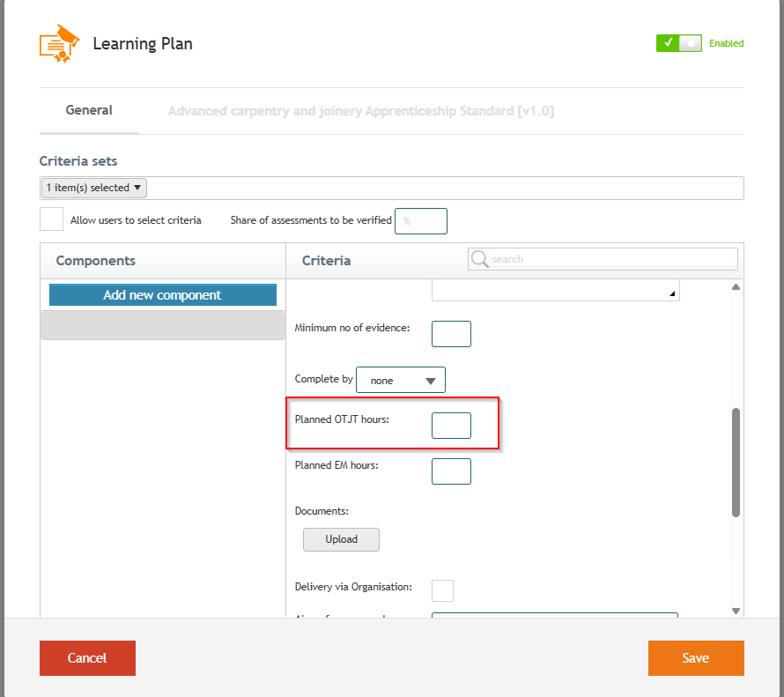This screenshot has height=697, width=784.
Task: Click the Share of assessments percent field
Action: tap(420, 221)
